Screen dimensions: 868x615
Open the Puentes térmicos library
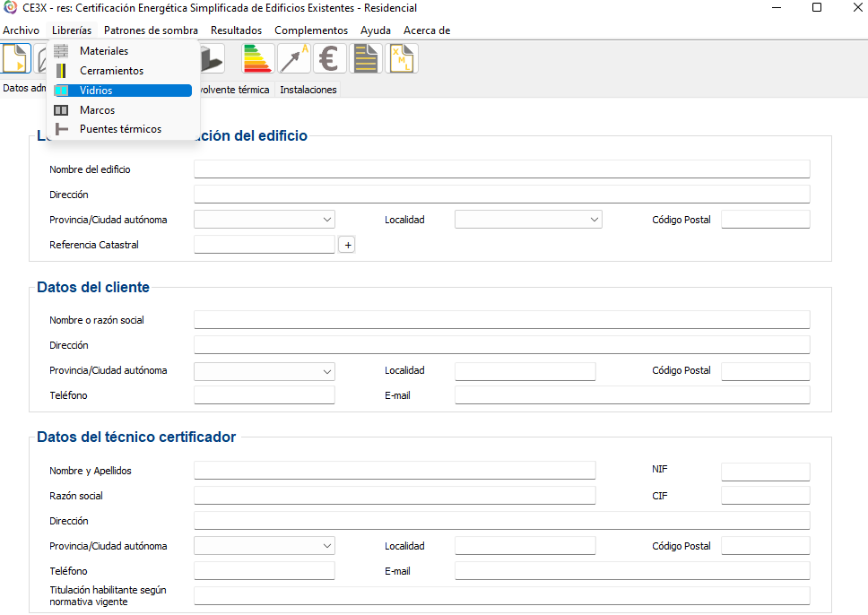[120, 129]
